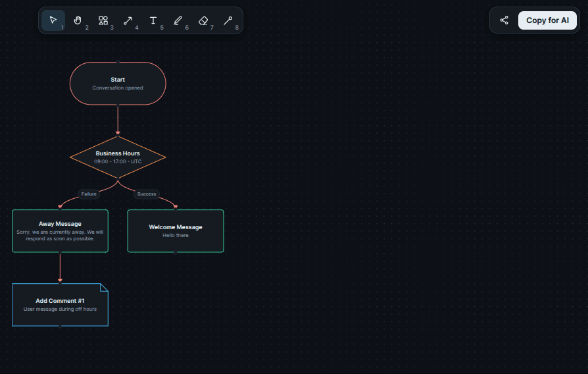588x374 pixels.
Task: Open the shapes tool
Action: point(103,20)
